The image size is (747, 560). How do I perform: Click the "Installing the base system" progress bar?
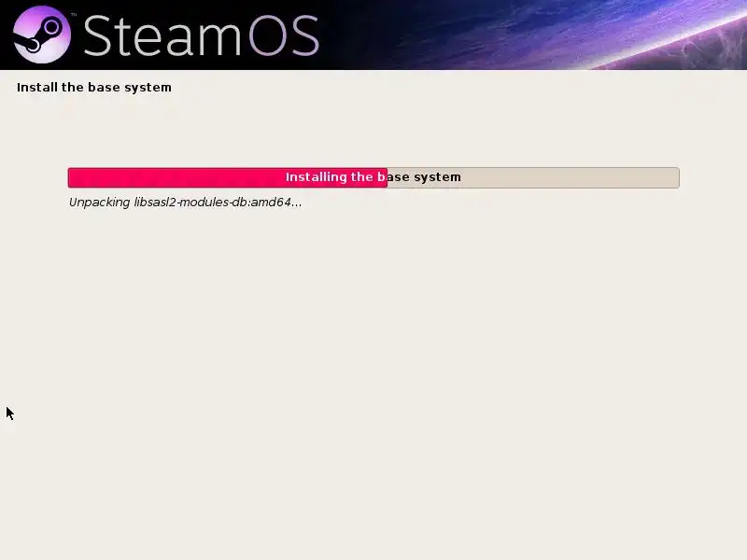tap(373, 177)
